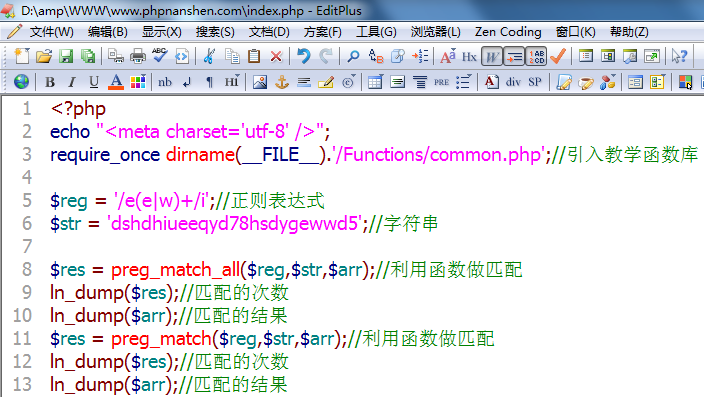Open the Hex viewer (Hx)
This screenshot has width=704, height=397.
469,57
